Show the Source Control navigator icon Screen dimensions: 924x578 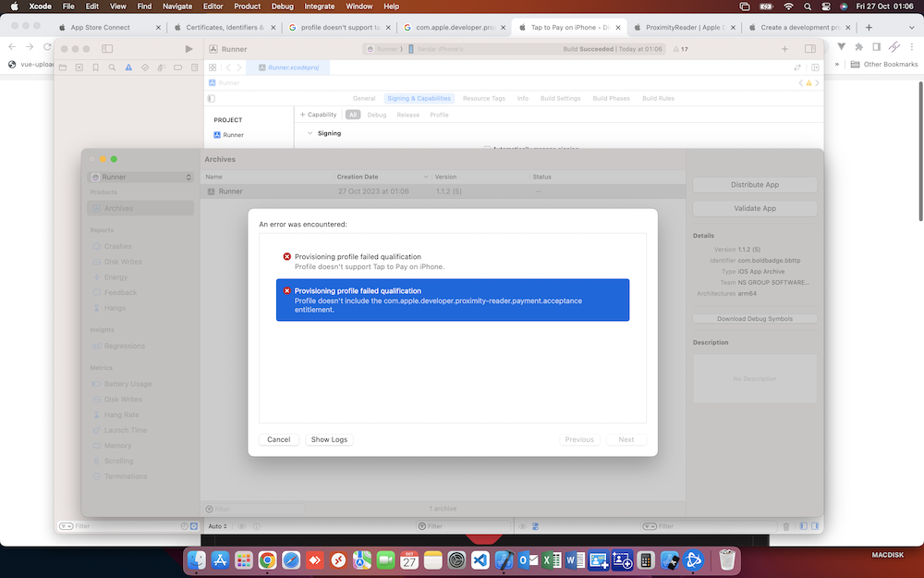(x=79, y=68)
